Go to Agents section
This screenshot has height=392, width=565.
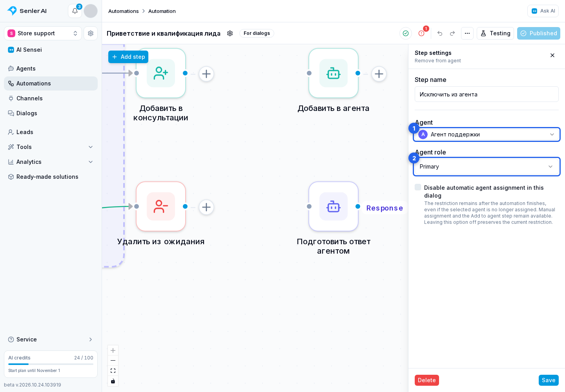click(51, 69)
